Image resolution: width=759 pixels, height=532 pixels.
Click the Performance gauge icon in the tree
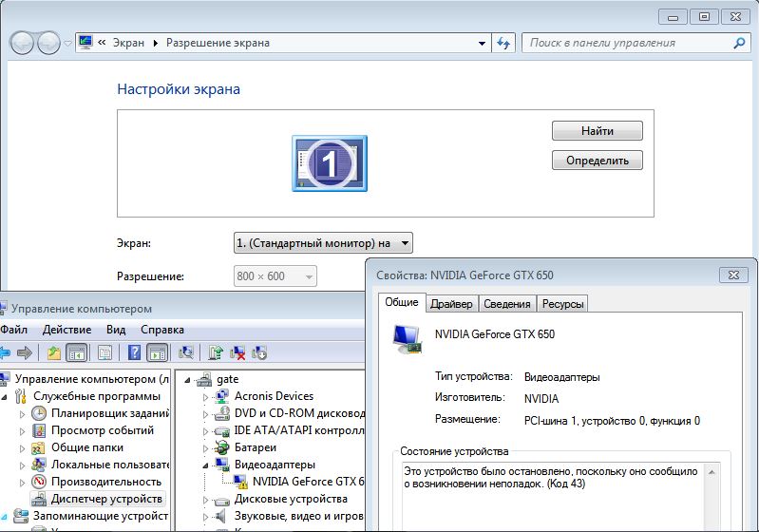coord(39,482)
